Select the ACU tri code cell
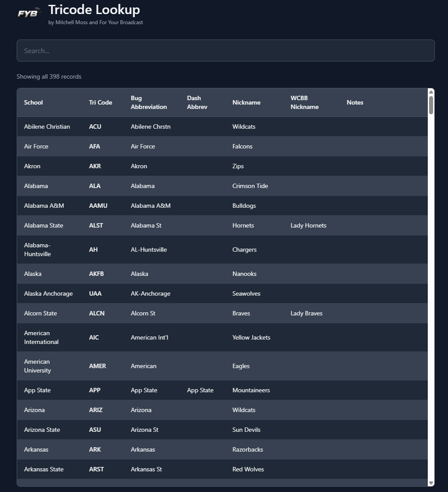This screenshot has height=492, width=448. (95, 127)
